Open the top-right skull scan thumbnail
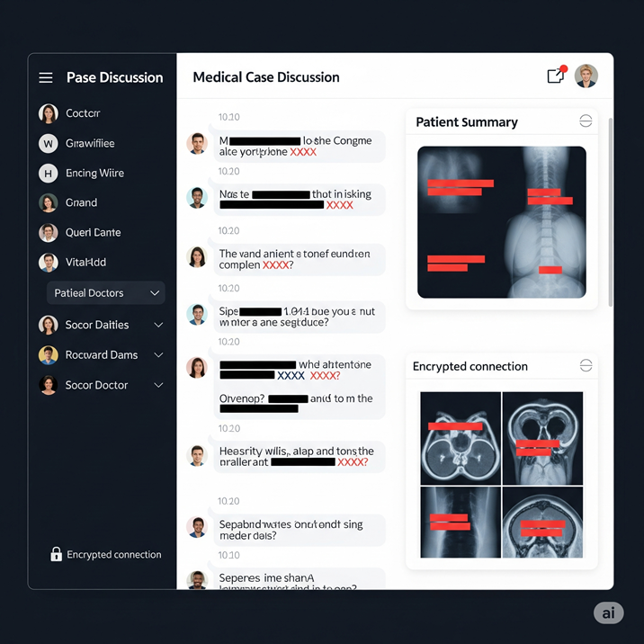Screen dimensions: 644x644 [x=542, y=438]
